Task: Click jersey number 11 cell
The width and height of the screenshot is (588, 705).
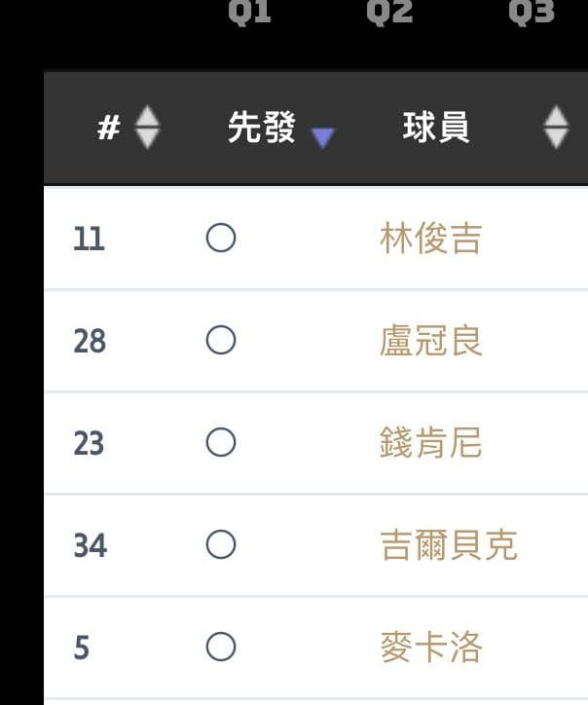Action: 89,239
